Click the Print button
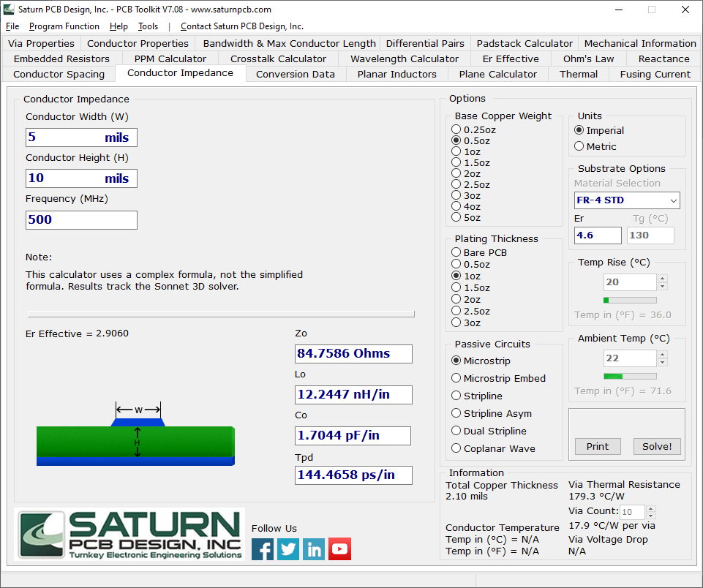 [x=598, y=446]
